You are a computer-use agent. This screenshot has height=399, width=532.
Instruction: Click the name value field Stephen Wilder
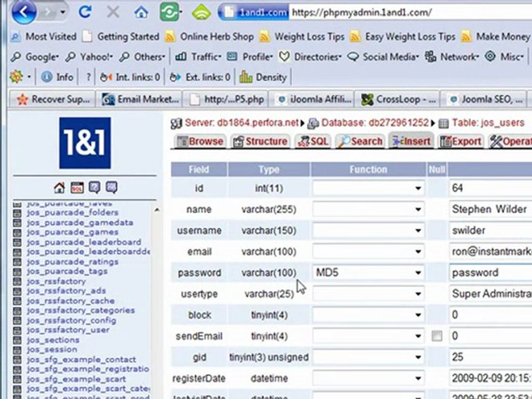point(490,209)
